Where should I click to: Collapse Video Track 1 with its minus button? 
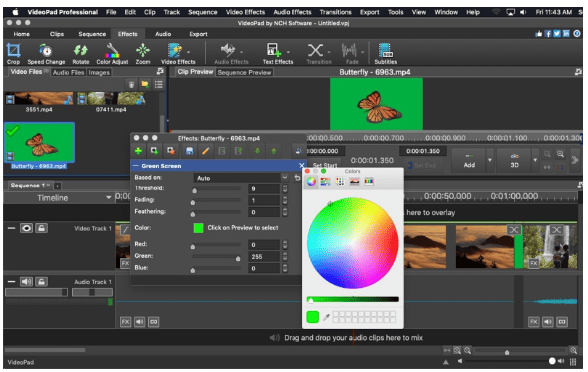pos(11,228)
